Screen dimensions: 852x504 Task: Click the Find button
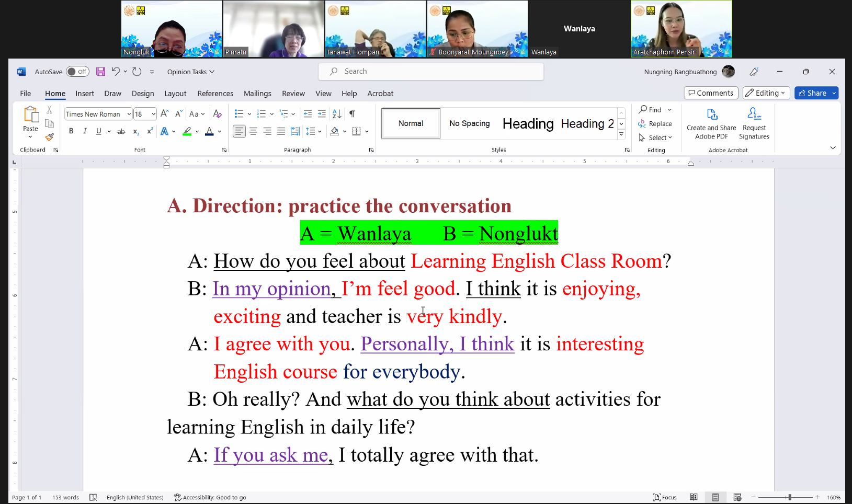pyautogui.click(x=650, y=109)
